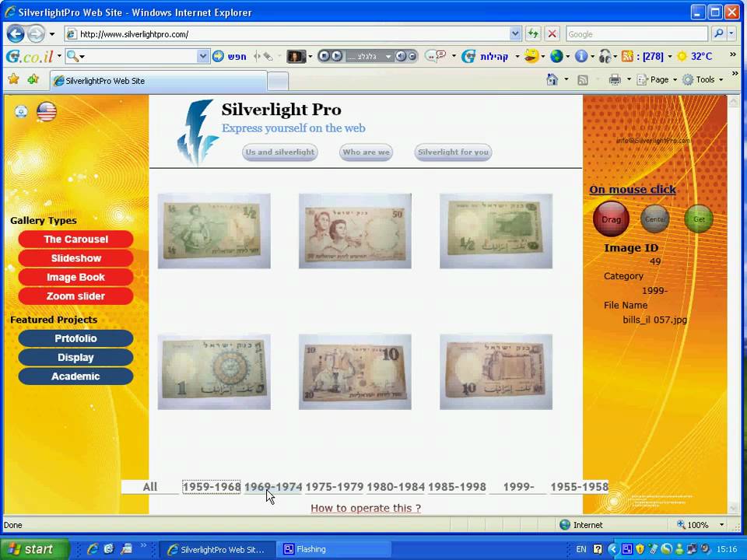Open the Start menu
The height and width of the screenshot is (560, 747).
33,549
